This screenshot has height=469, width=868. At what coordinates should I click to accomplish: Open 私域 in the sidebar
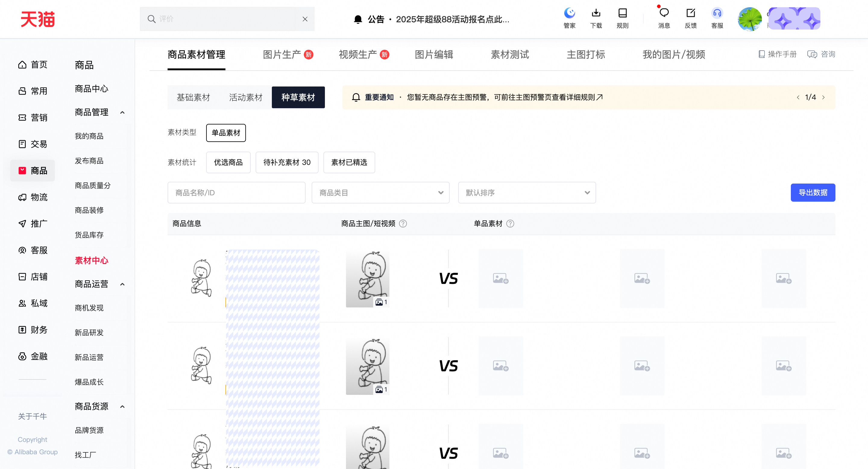32,303
